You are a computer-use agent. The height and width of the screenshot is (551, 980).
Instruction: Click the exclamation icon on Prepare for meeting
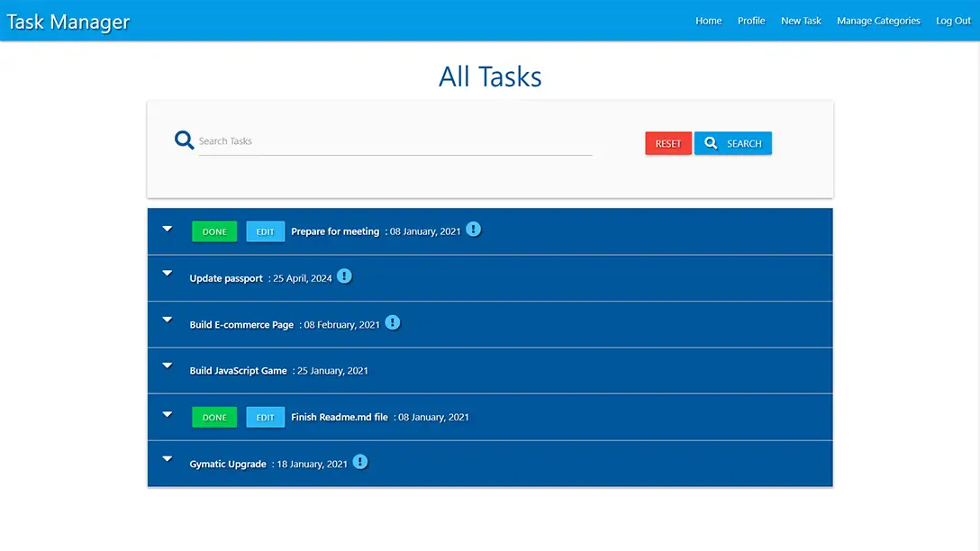click(474, 230)
